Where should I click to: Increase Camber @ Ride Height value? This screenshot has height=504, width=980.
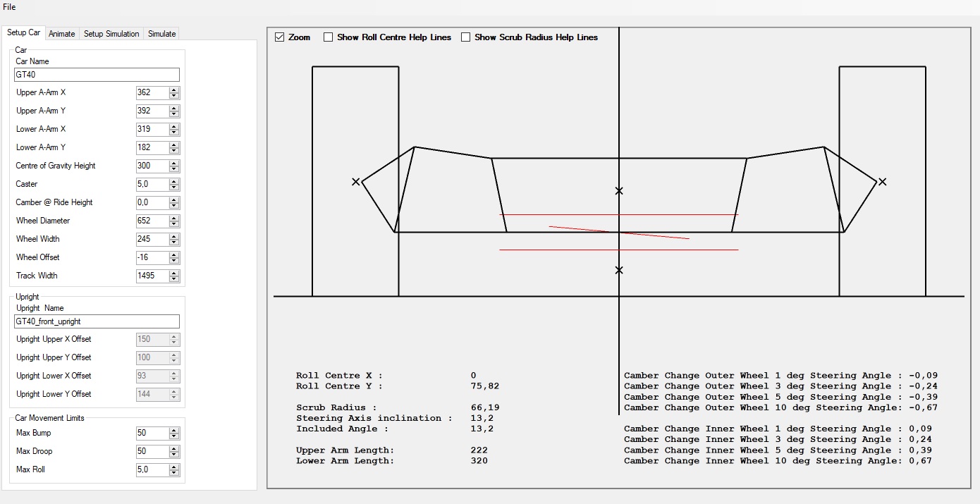click(x=174, y=199)
